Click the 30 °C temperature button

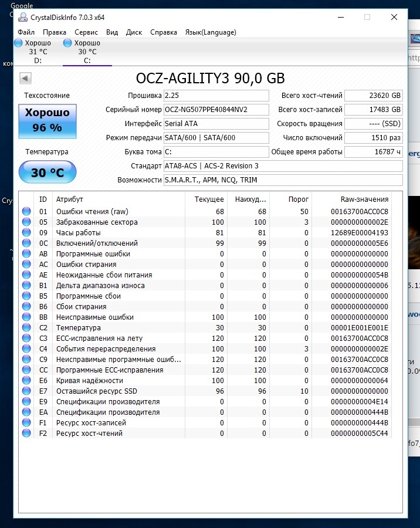(x=48, y=172)
